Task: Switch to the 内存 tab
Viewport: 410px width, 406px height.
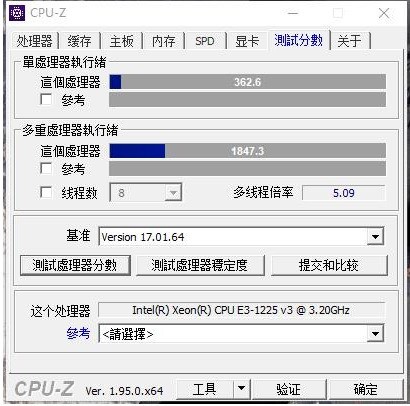Action: click(163, 41)
